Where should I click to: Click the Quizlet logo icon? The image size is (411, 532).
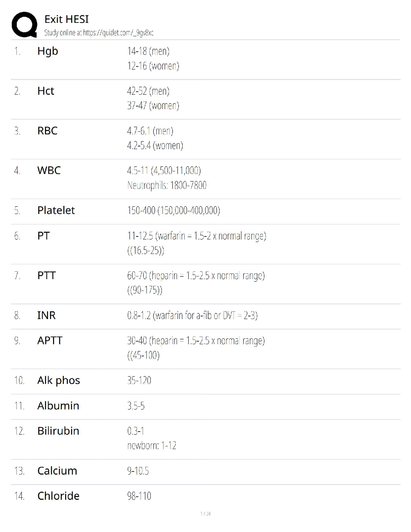[24, 25]
